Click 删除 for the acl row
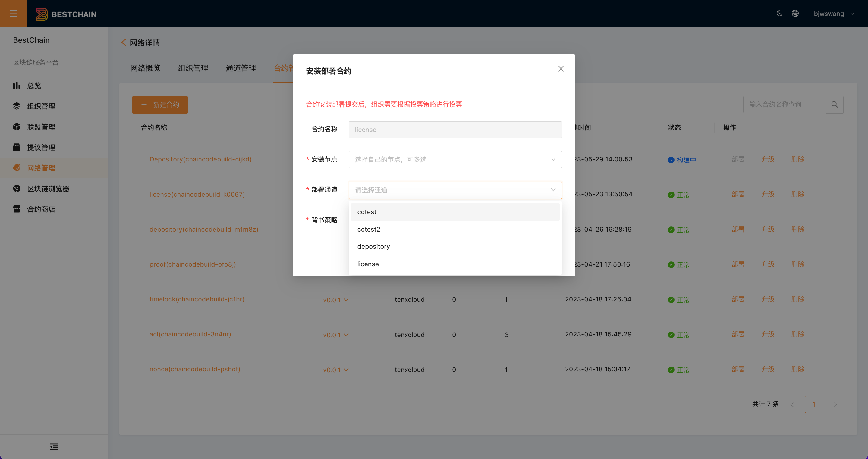Viewport: 868px width, 459px height. click(x=797, y=334)
